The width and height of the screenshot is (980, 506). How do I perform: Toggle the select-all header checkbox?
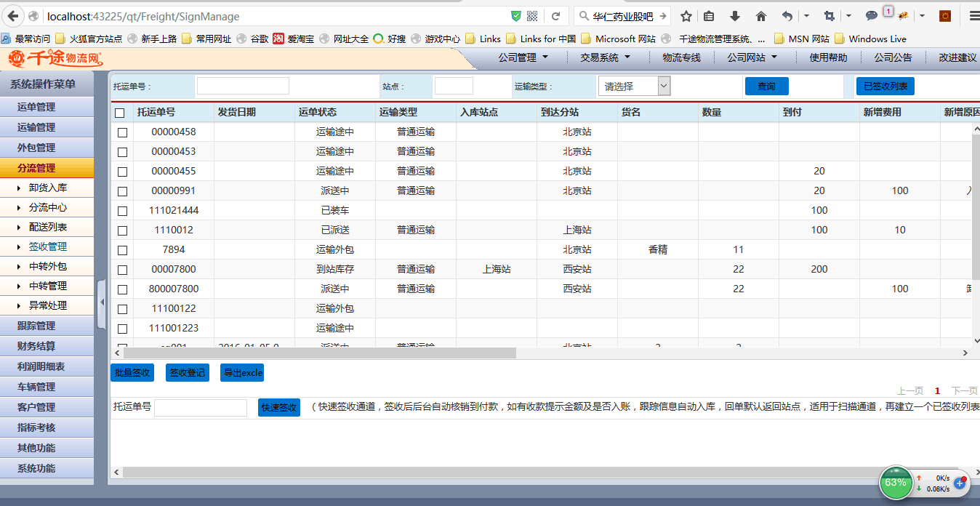[x=120, y=113]
